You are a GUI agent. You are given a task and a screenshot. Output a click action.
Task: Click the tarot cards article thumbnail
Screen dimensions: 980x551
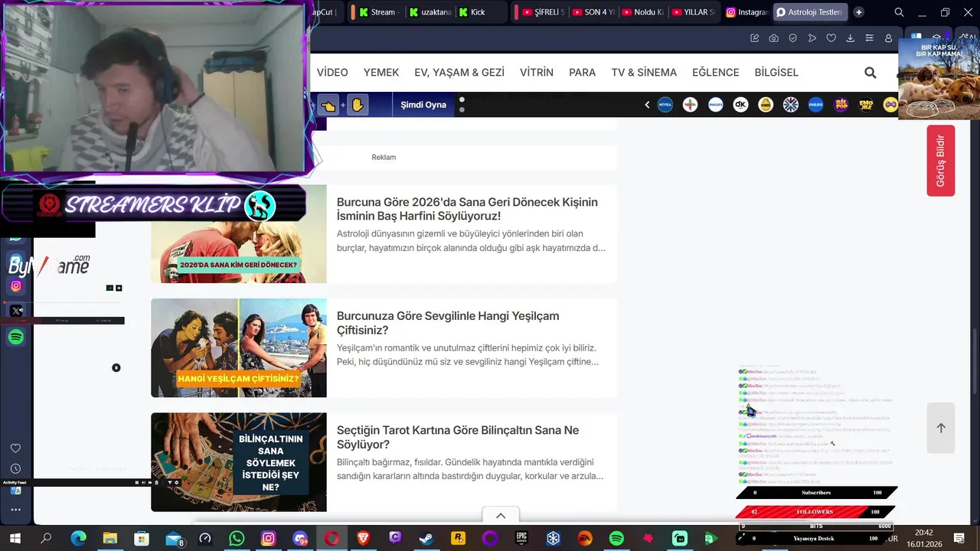tap(239, 462)
